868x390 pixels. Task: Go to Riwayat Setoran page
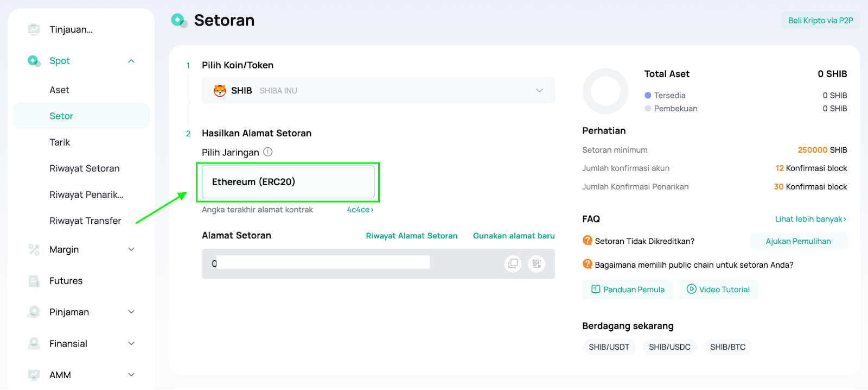click(84, 168)
